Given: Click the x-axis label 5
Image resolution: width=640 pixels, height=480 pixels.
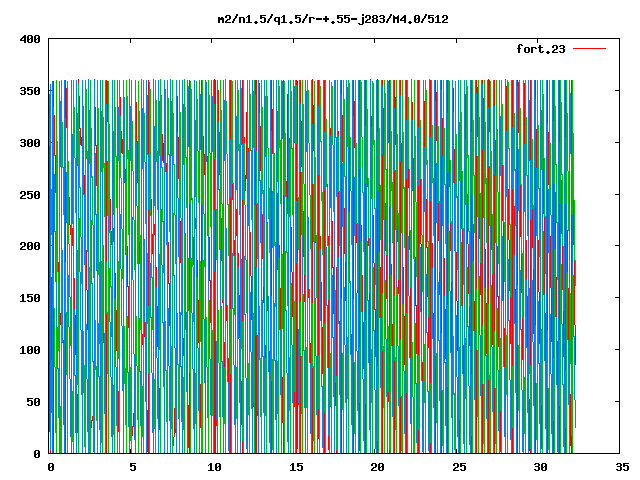Looking at the screenshot, I should [x=133, y=467].
